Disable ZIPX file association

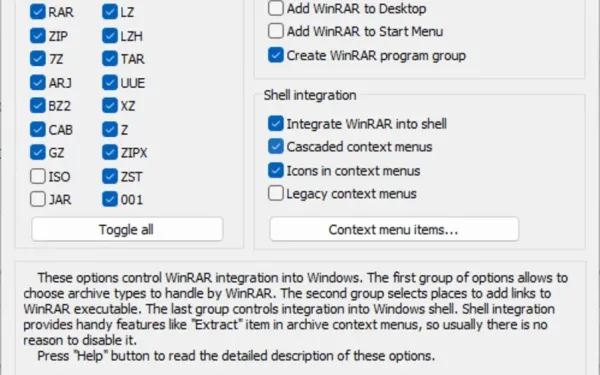(x=110, y=153)
